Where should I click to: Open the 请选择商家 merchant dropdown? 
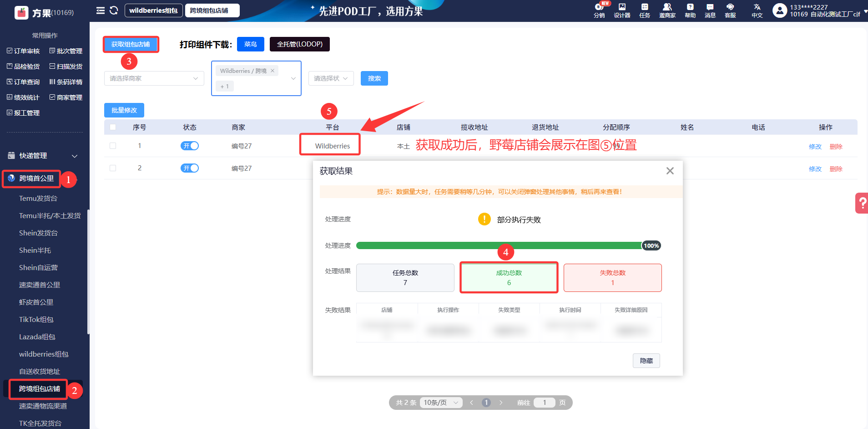pyautogui.click(x=154, y=78)
